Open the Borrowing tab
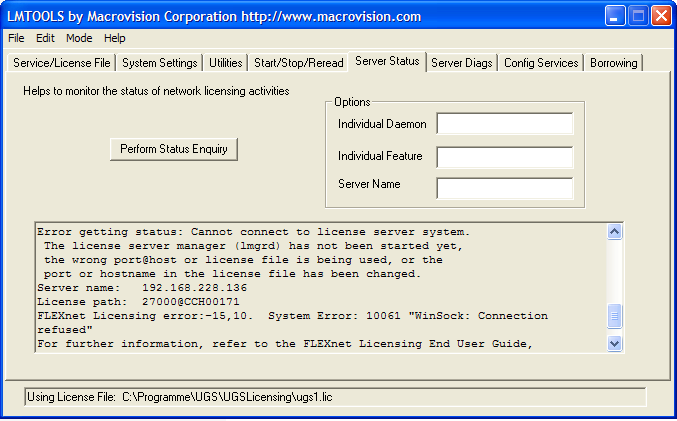 (x=614, y=63)
